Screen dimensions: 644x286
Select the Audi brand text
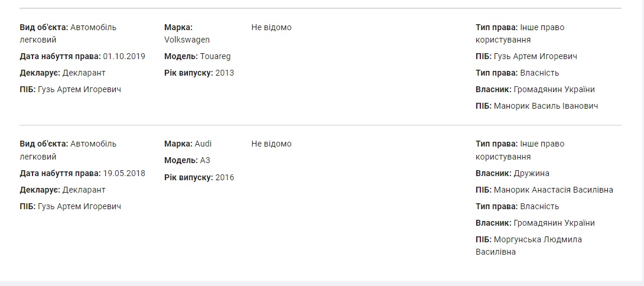203,144
